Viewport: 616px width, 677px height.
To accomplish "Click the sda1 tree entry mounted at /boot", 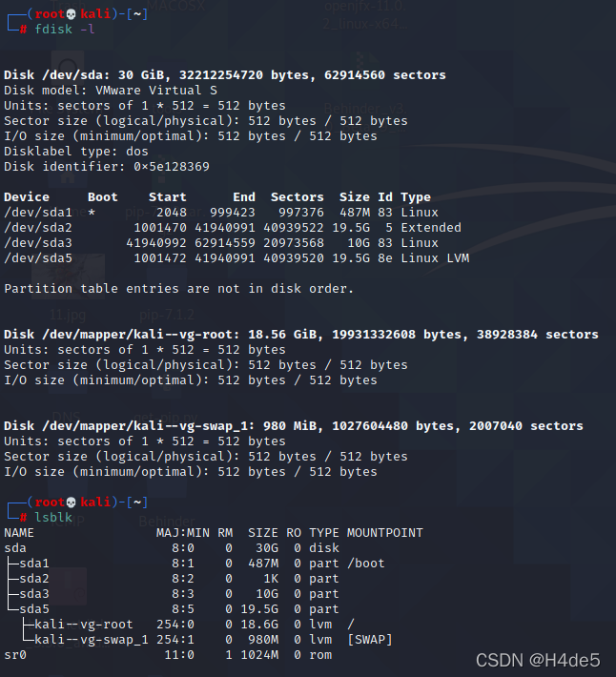I will point(196,564).
